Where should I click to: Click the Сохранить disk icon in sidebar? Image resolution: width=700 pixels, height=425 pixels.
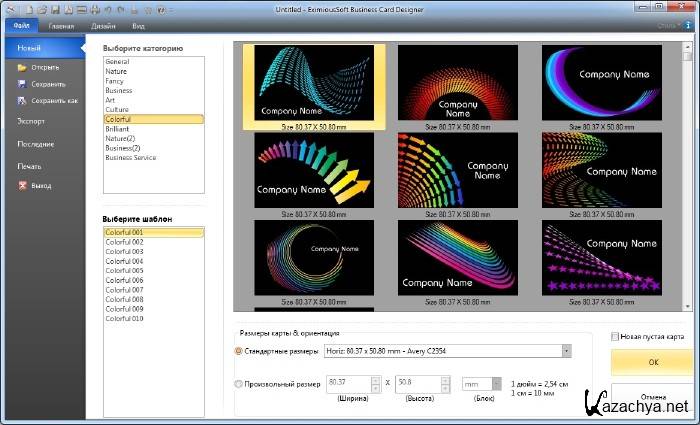tap(21, 84)
